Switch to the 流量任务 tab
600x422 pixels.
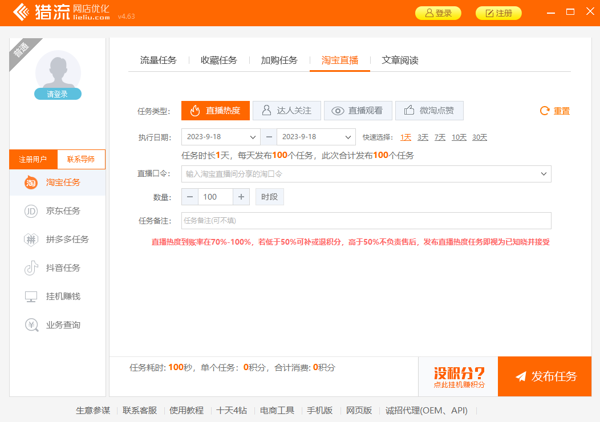[158, 60]
